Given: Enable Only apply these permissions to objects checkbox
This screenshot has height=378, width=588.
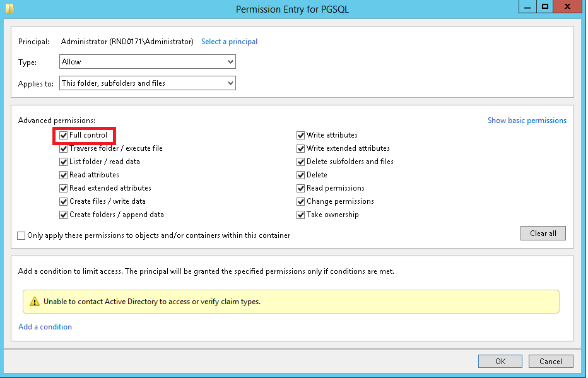Looking at the screenshot, I should [22, 235].
